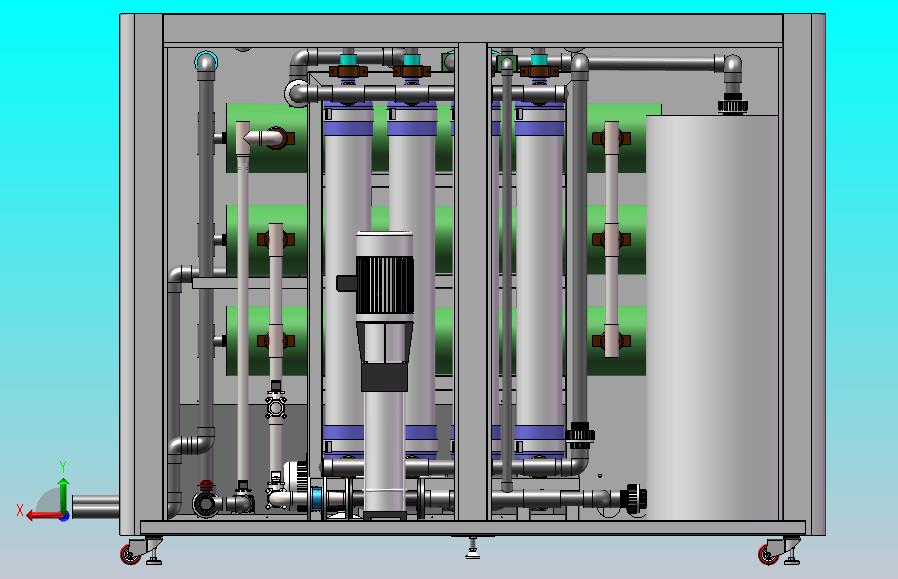Select the pipe stub protruding left of frame
898x579 pixels.
click(x=96, y=507)
